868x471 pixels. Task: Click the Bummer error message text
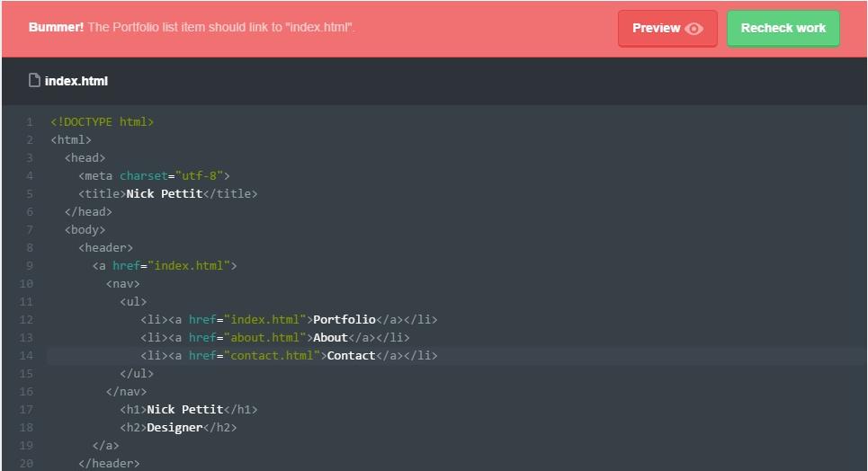(x=192, y=27)
